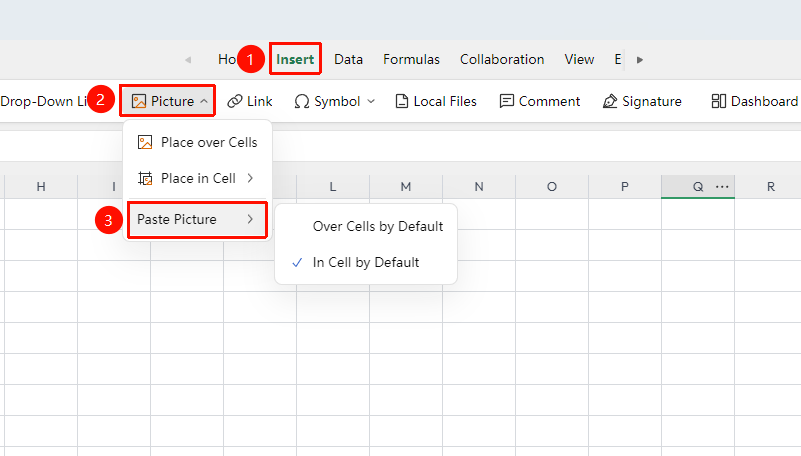Viewport: 801px width, 456px height.
Task: Click the Local Files document icon
Action: click(402, 101)
